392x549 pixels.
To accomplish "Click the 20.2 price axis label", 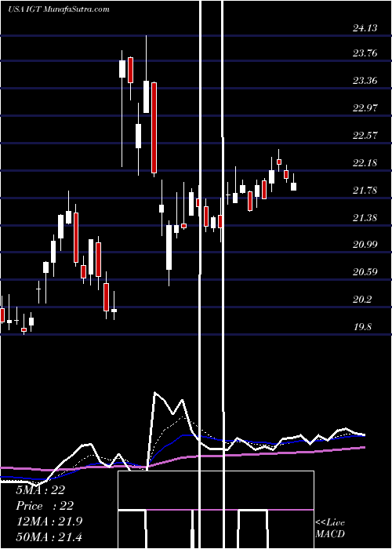I will pyautogui.click(x=362, y=300).
